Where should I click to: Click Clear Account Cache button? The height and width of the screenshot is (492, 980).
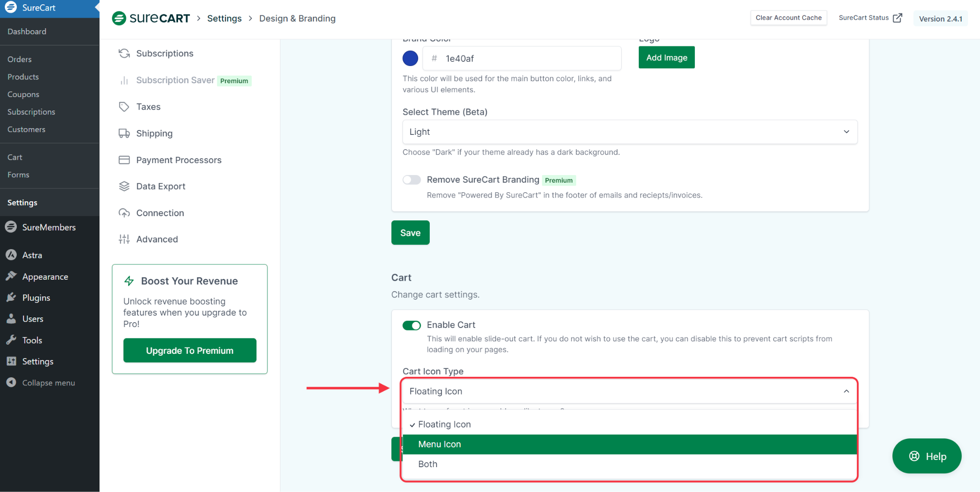point(789,18)
